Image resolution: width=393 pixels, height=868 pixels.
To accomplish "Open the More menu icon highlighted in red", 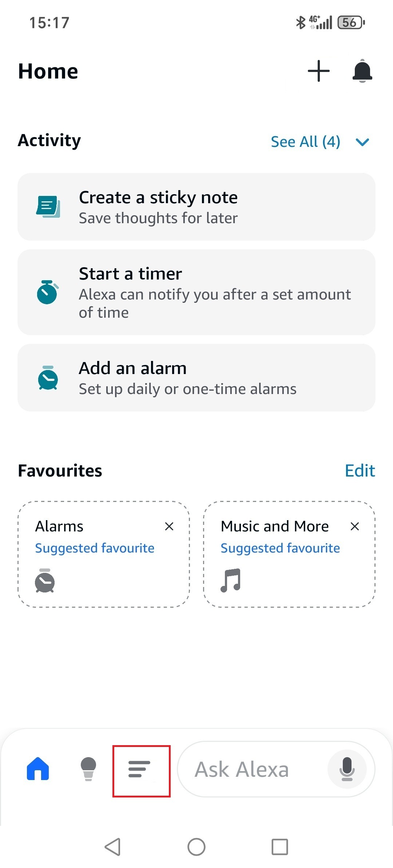I will 142,769.
